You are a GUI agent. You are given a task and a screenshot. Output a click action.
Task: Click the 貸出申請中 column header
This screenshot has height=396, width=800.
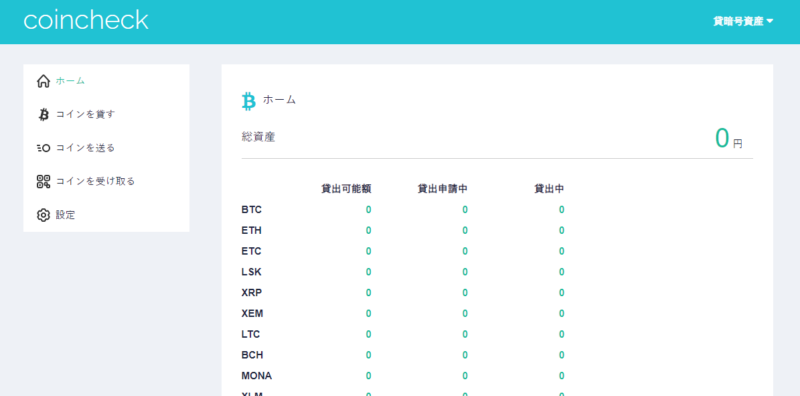click(x=443, y=189)
